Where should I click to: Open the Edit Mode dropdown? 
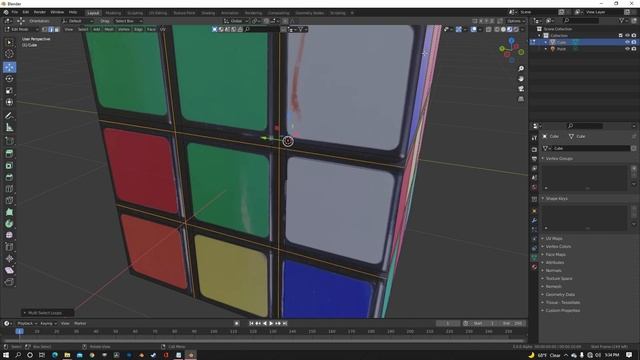(22, 29)
